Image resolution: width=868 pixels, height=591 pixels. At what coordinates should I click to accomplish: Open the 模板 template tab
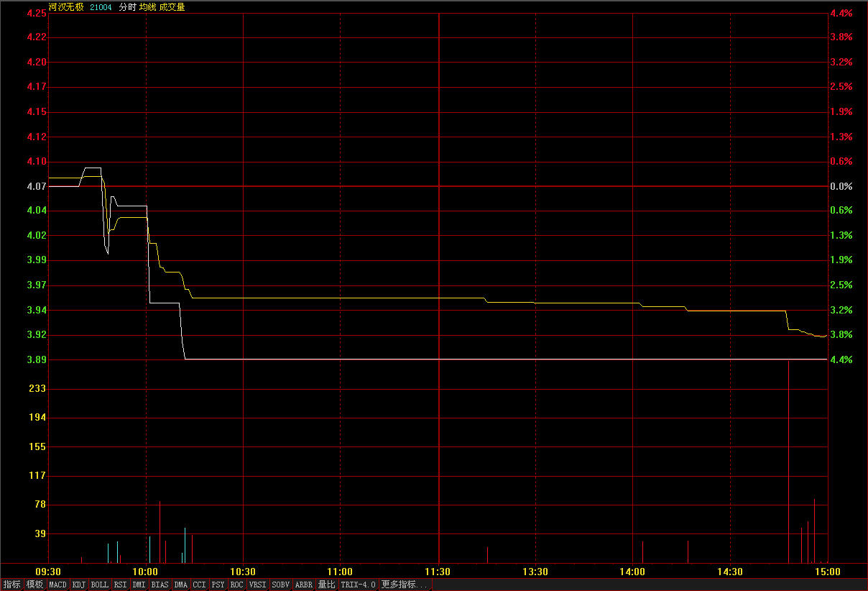tap(34, 585)
